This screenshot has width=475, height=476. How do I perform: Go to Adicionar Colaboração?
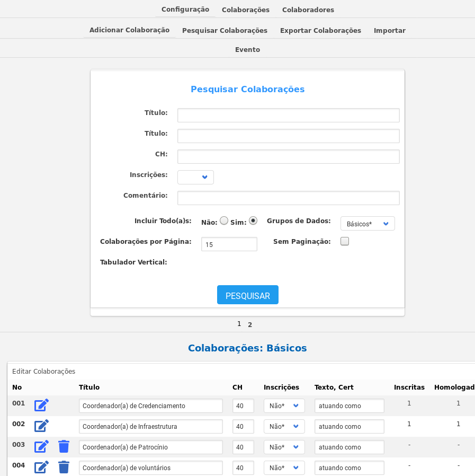(130, 30)
